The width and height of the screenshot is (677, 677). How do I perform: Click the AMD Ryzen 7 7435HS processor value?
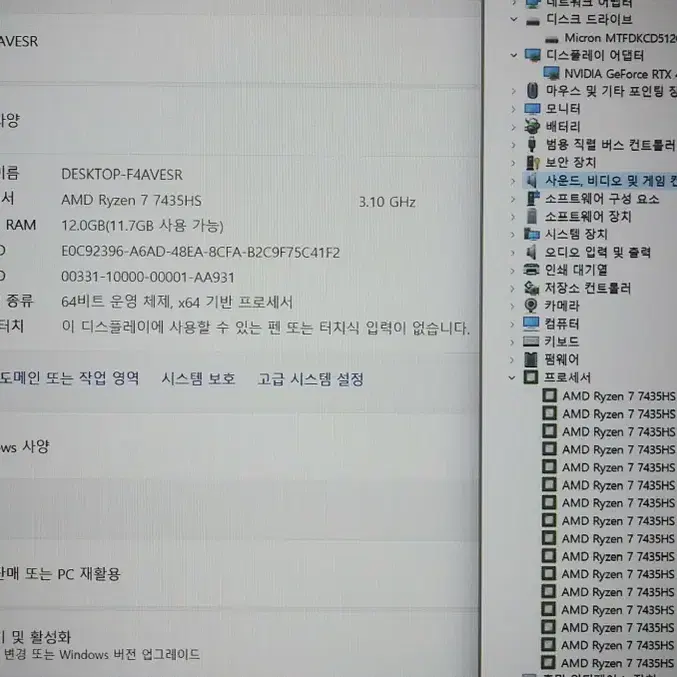[131, 200]
